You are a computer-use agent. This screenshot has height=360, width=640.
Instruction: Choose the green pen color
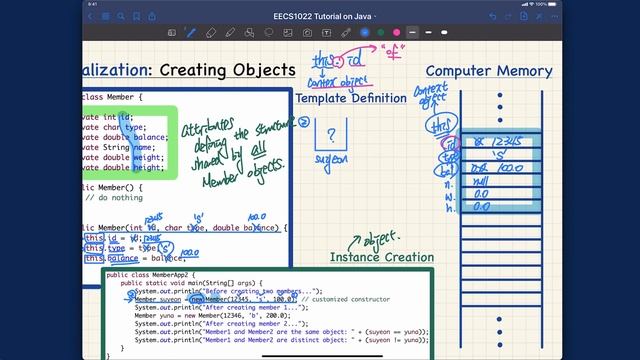[x=381, y=32]
